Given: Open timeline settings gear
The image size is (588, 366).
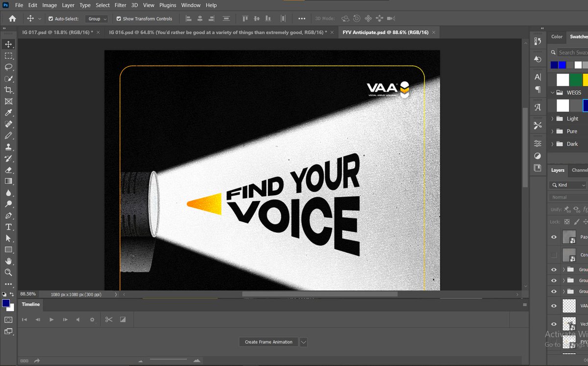Looking at the screenshot, I should click(92, 319).
